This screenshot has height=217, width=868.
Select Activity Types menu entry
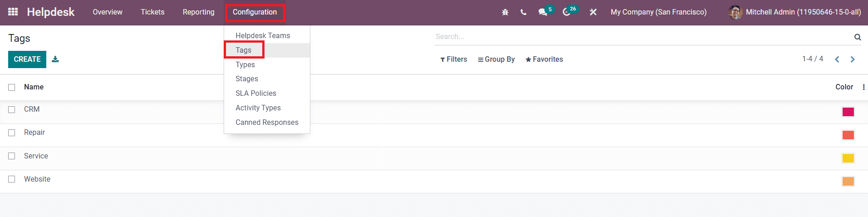pos(267,108)
